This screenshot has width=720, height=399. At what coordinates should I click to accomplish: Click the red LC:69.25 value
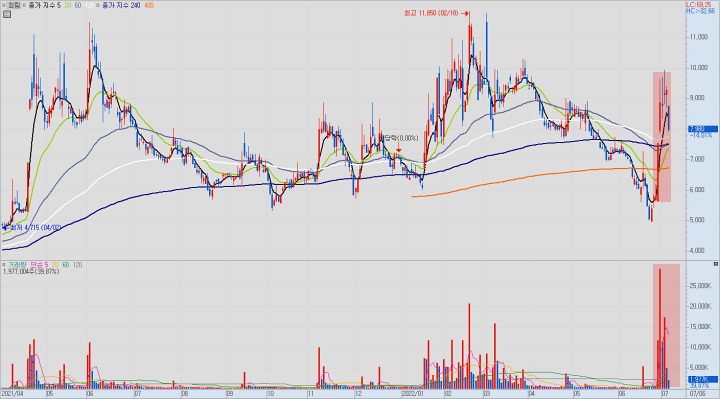click(699, 5)
